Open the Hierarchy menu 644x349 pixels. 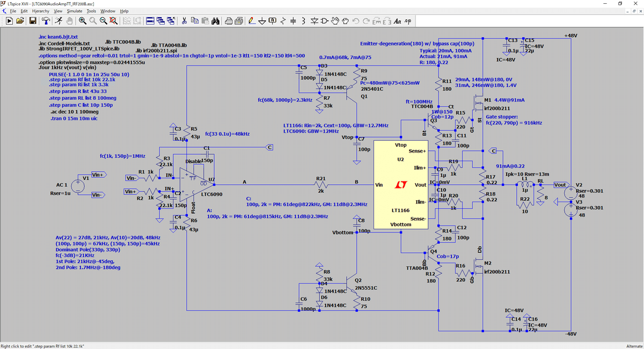click(x=41, y=11)
